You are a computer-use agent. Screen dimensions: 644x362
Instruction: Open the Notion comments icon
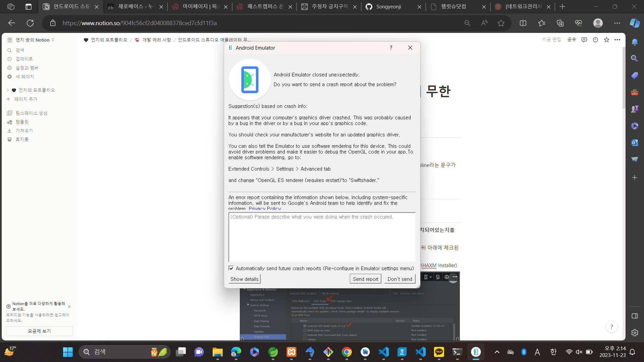[584, 40]
